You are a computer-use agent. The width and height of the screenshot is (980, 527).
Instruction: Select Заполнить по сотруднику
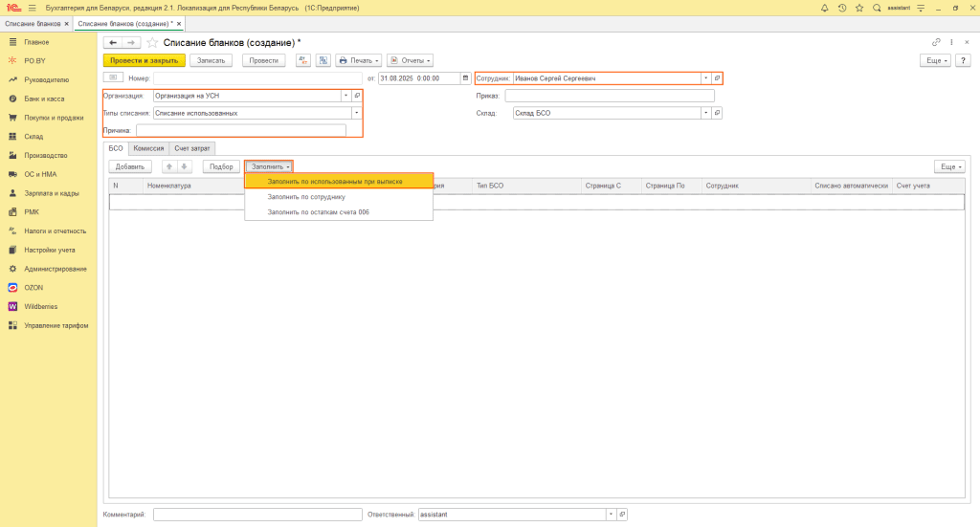[339, 197]
